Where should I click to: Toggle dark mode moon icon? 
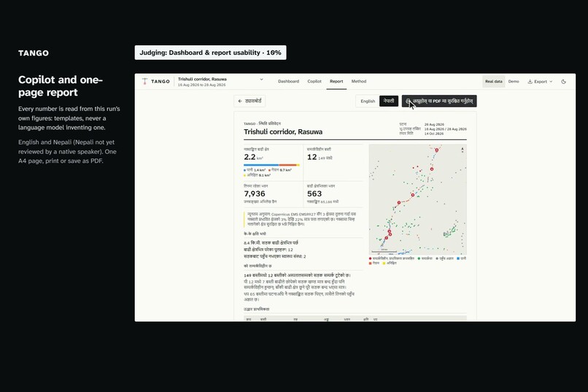563,82
